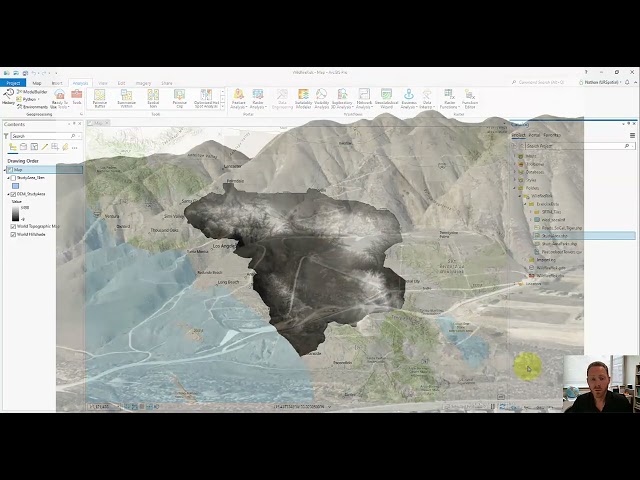Click the Catalog Search Project field

pos(578,146)
